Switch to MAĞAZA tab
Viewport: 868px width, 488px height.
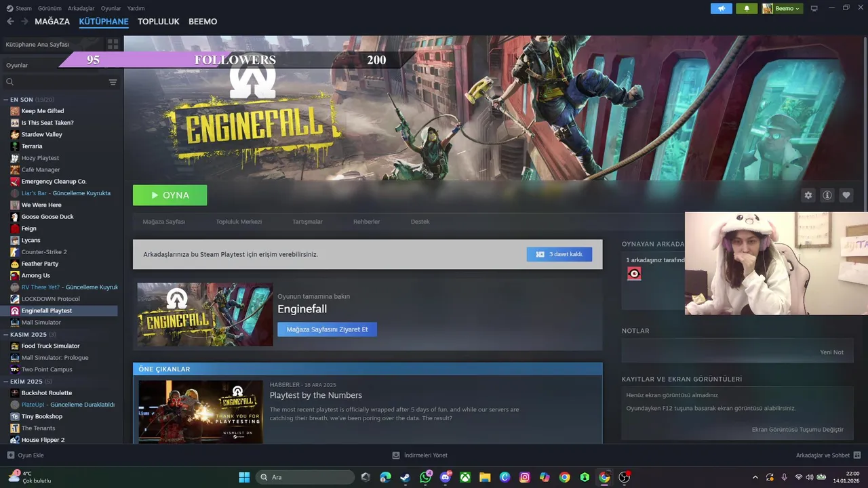pos(52,22)
